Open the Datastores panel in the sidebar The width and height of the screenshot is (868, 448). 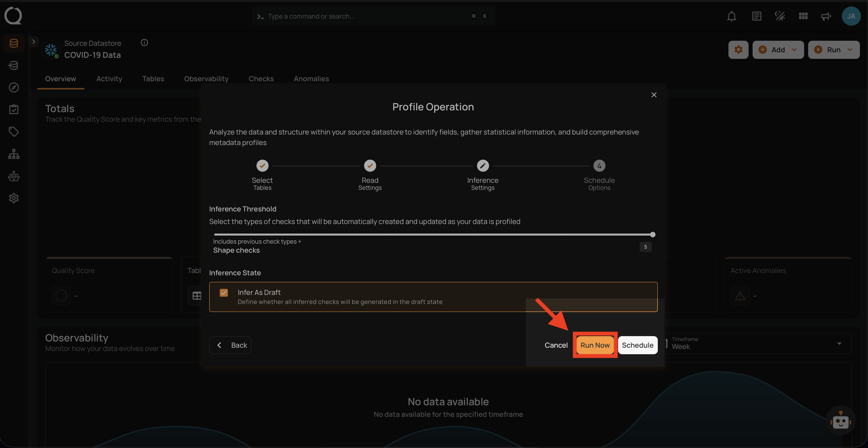pos(14,43)
